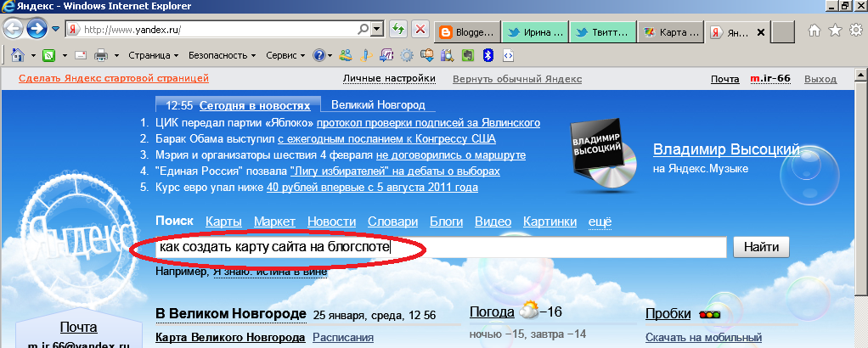The image size is (868, 348).
Task: Click the Home icon at top right
Action: [814, 31]
